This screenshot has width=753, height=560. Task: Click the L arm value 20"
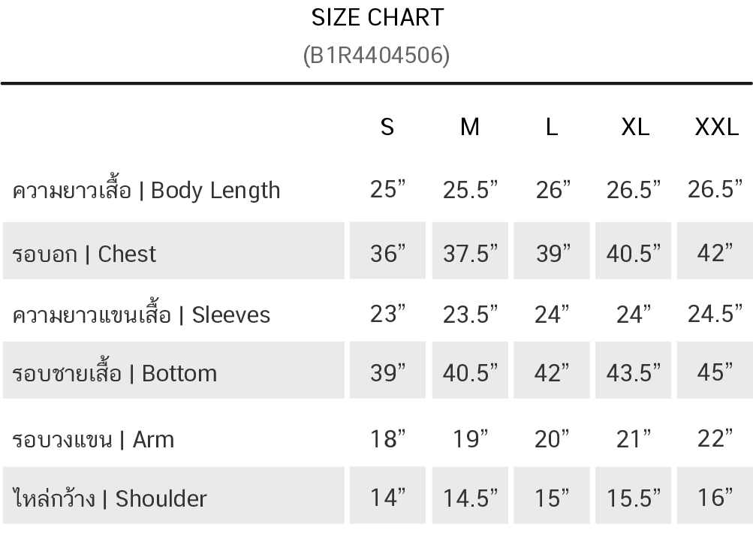click(x=552, y=439)
